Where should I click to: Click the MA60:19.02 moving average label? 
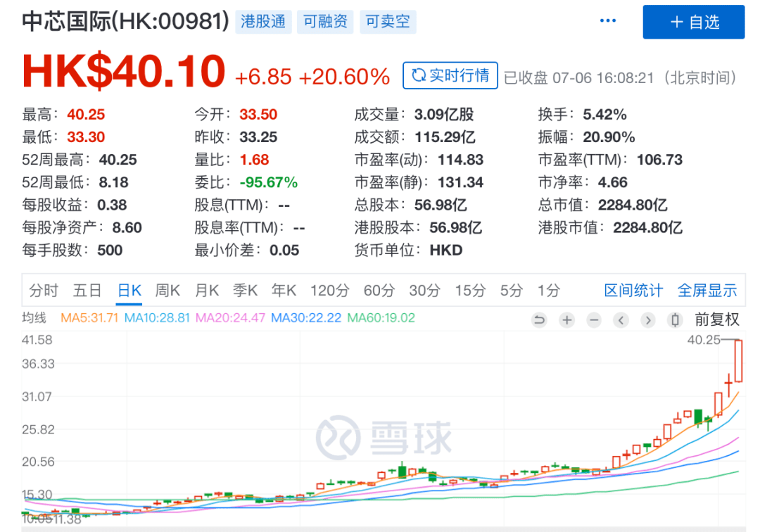(381, 318)
